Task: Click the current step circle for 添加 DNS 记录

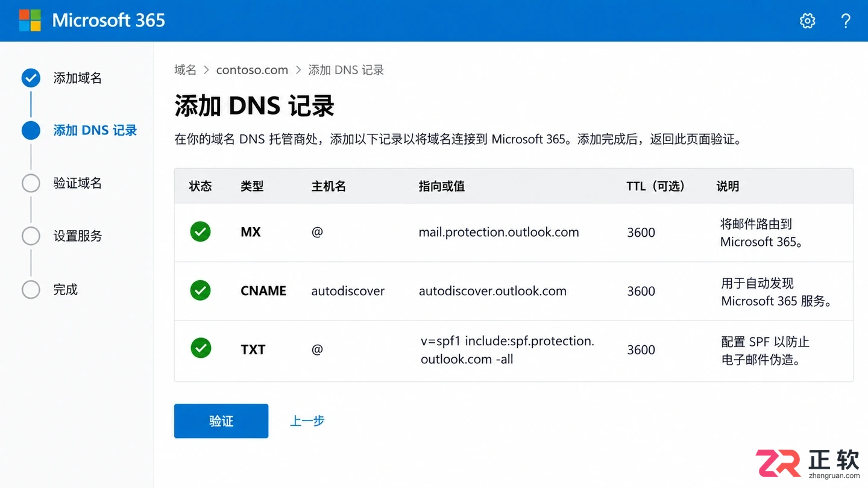Action: (31, 130)
